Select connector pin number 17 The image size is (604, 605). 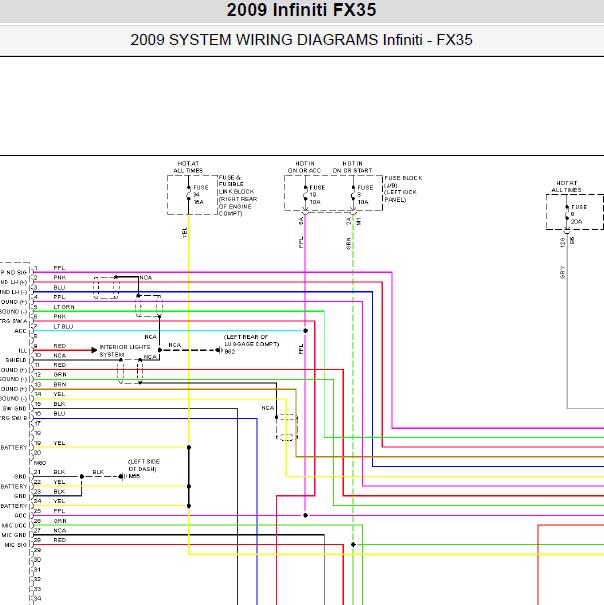tap(37, 423)
